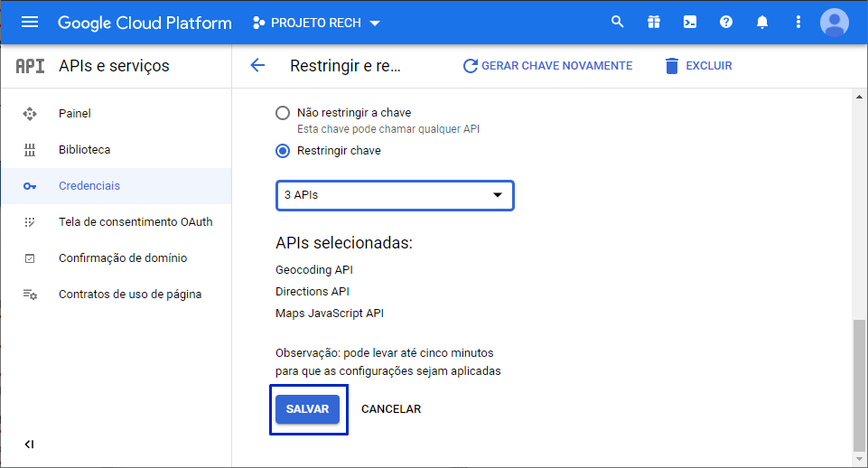868x468 pixels.
Task: Open the three-dot settings menu
Action: pos(798,23)
